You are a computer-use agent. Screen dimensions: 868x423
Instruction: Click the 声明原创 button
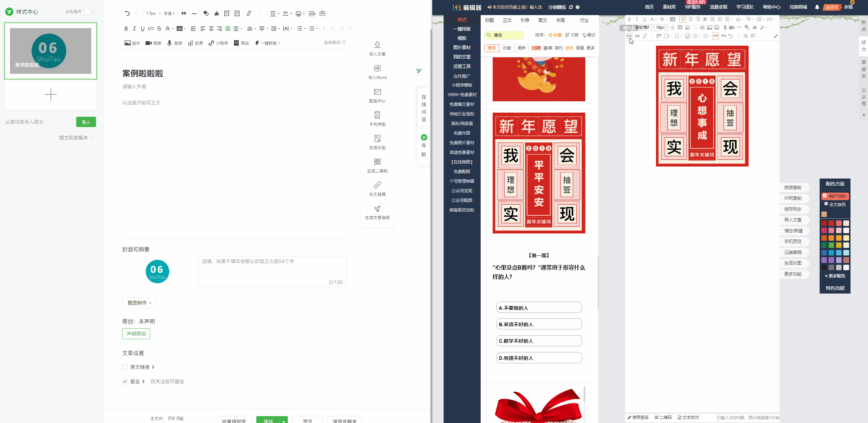pyautogui.click(x=136, y=334)
